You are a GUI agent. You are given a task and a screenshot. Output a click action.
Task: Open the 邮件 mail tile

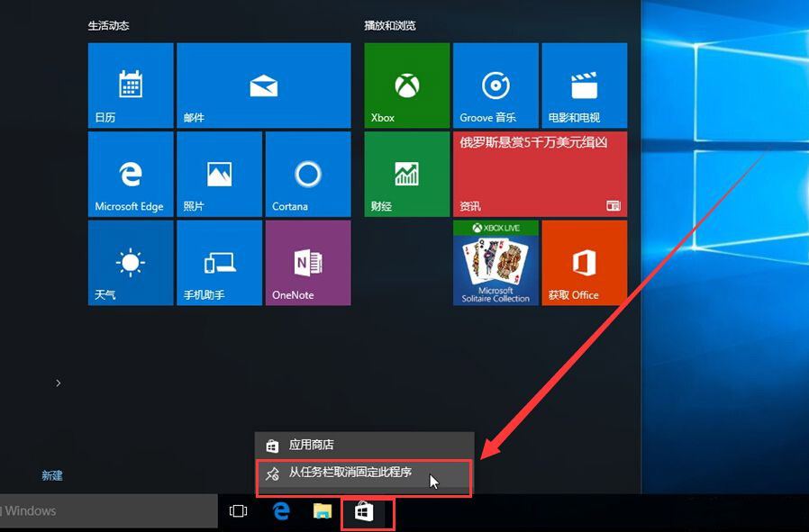(x=264, y=85)
